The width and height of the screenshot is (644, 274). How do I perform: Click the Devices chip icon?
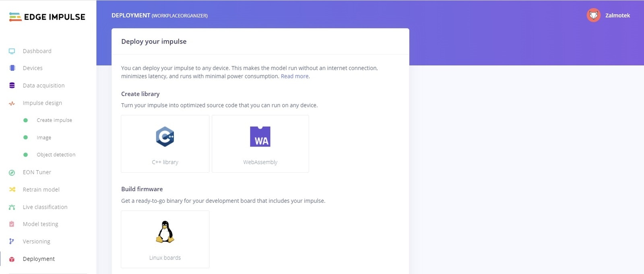click(x=12, y=68)
